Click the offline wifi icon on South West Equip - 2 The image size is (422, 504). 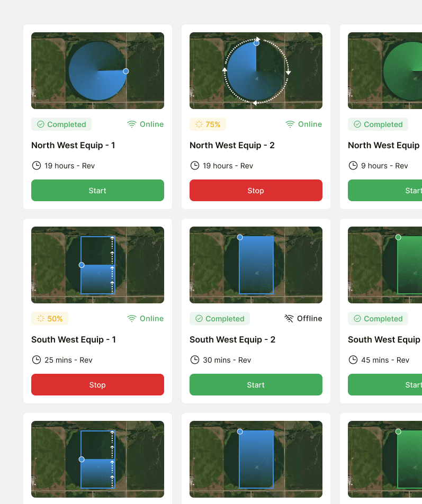click(289, 319)
